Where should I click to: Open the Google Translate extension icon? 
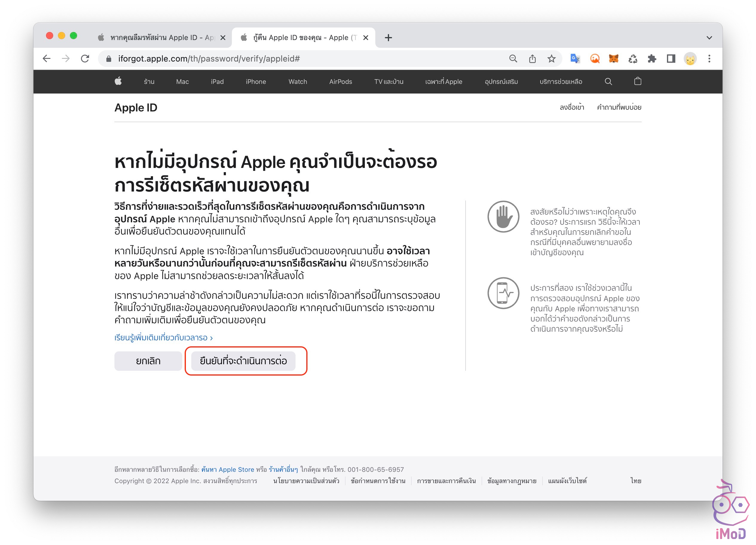click(575, 59)
